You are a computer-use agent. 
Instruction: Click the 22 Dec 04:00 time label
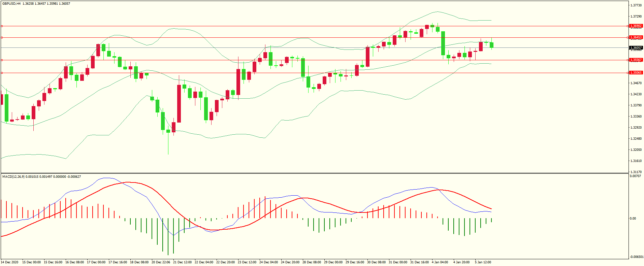coord(204,262)
